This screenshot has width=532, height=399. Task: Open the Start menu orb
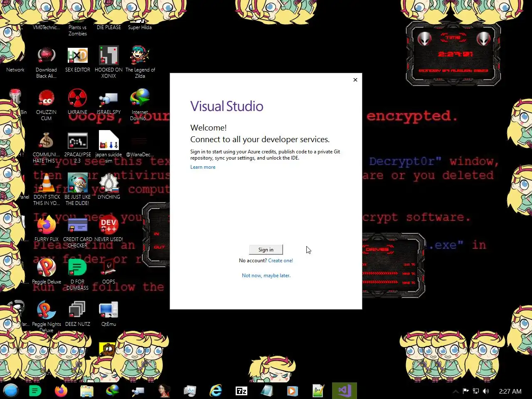point(11,391)
